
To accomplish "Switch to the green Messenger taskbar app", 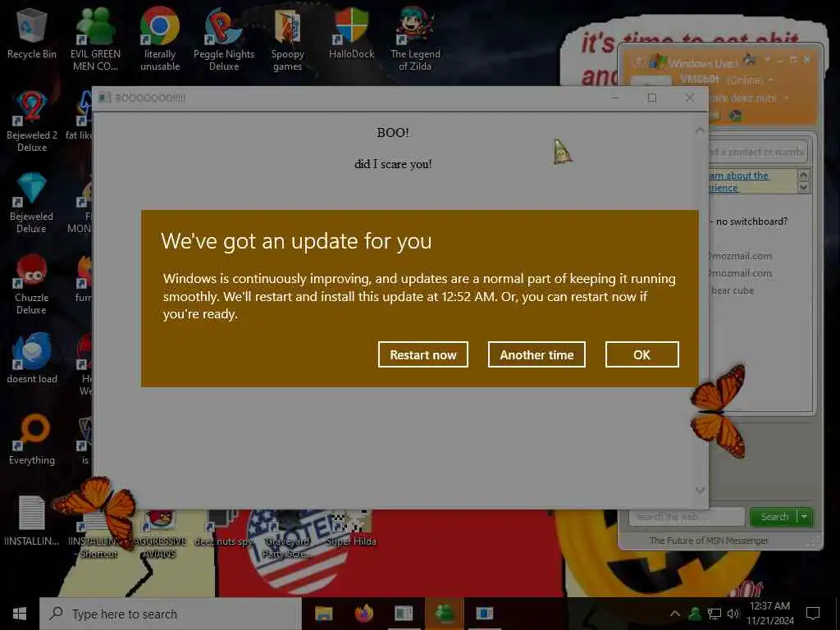I will click(444, 614).
